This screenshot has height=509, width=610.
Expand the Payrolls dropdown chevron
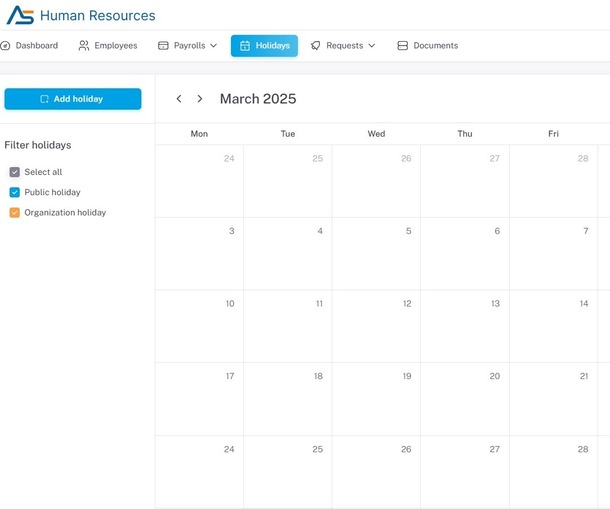tap(213, 46)
